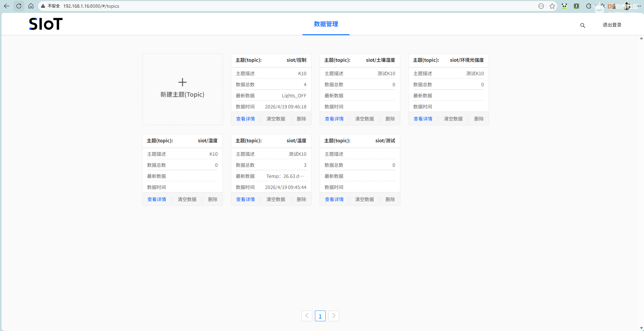Open the search panel via magnifier icon
Image resolution: width=644 pixels, height=331 pixels.
tap(582, 26)
